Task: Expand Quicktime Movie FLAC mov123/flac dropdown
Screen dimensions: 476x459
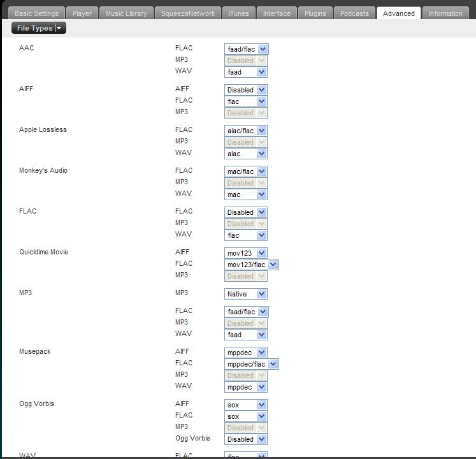Action: (251, 265)
